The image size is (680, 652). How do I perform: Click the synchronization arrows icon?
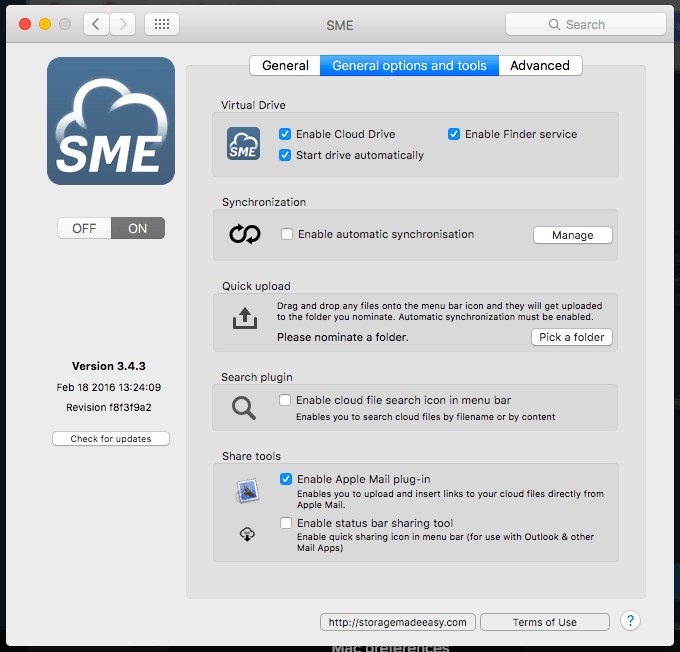245,234
